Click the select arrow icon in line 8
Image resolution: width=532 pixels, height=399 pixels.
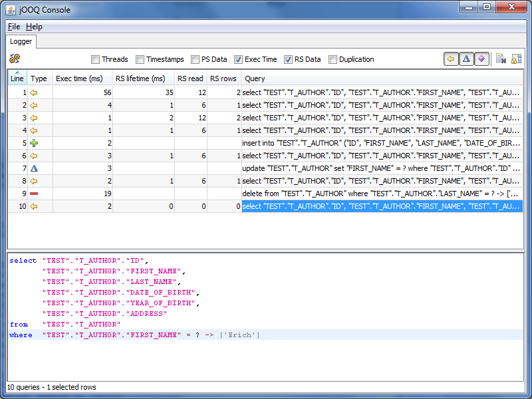pyautogui.click(x=34, y=181)
